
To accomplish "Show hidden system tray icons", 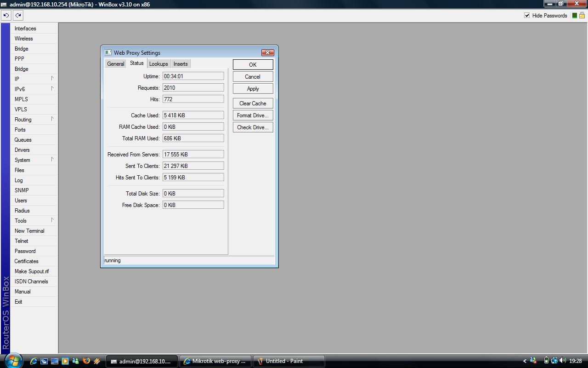I will (525, 361).
